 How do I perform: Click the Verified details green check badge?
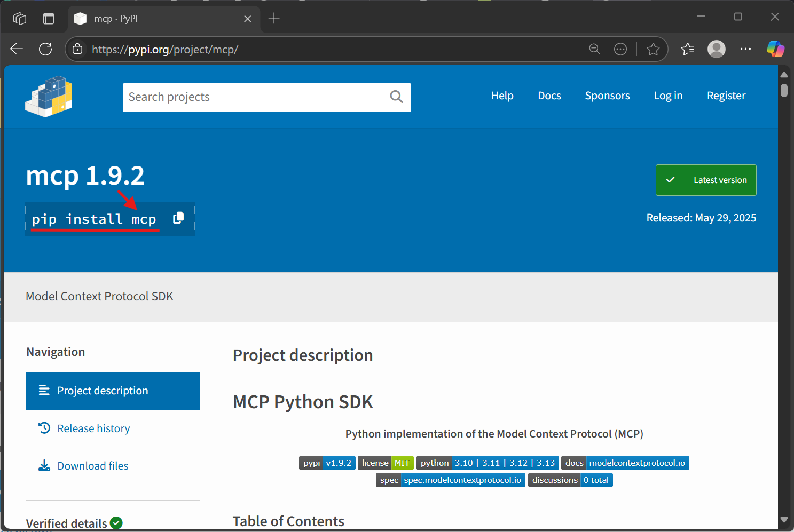point(116,523)
